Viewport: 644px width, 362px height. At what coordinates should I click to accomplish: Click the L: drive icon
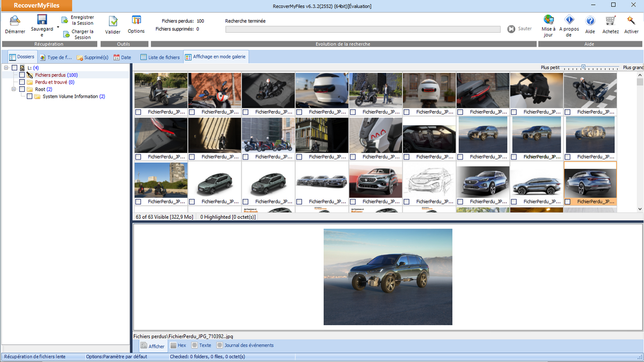click(23, 68)
